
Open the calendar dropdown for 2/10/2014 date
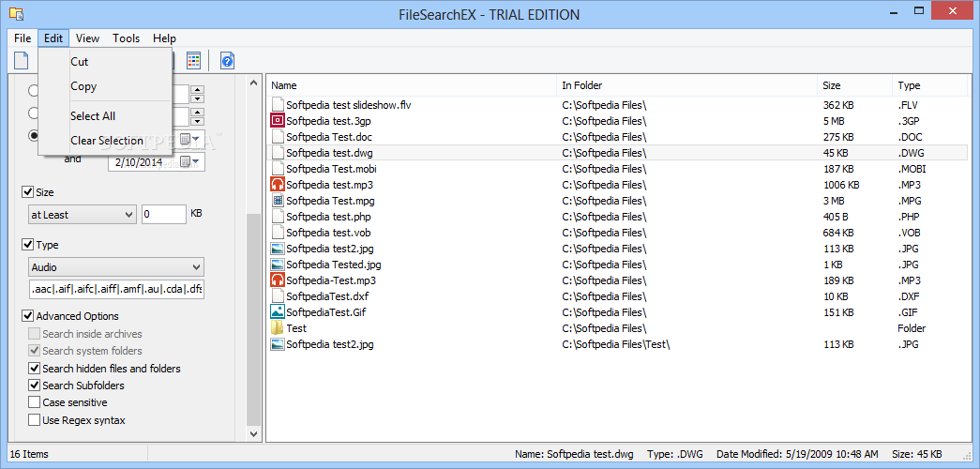click(x=189, y=161)
